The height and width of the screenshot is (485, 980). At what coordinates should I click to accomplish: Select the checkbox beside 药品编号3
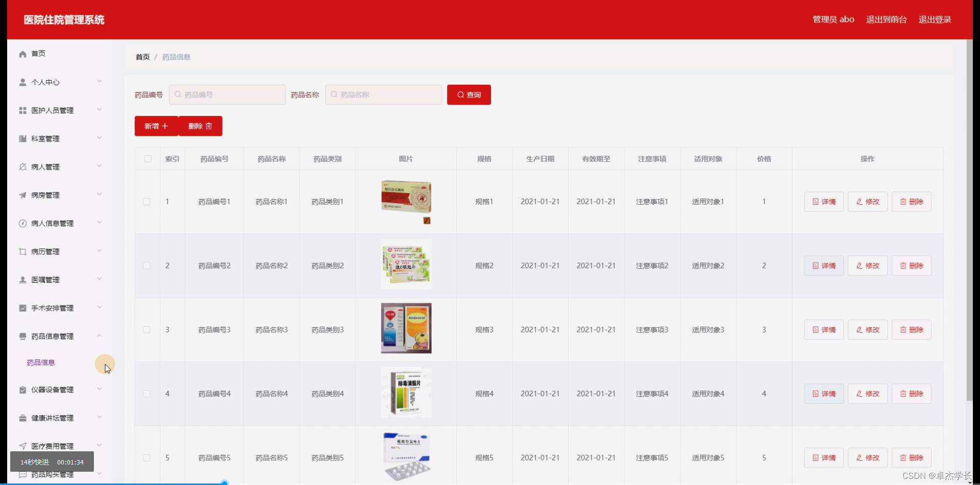point(147,329)
